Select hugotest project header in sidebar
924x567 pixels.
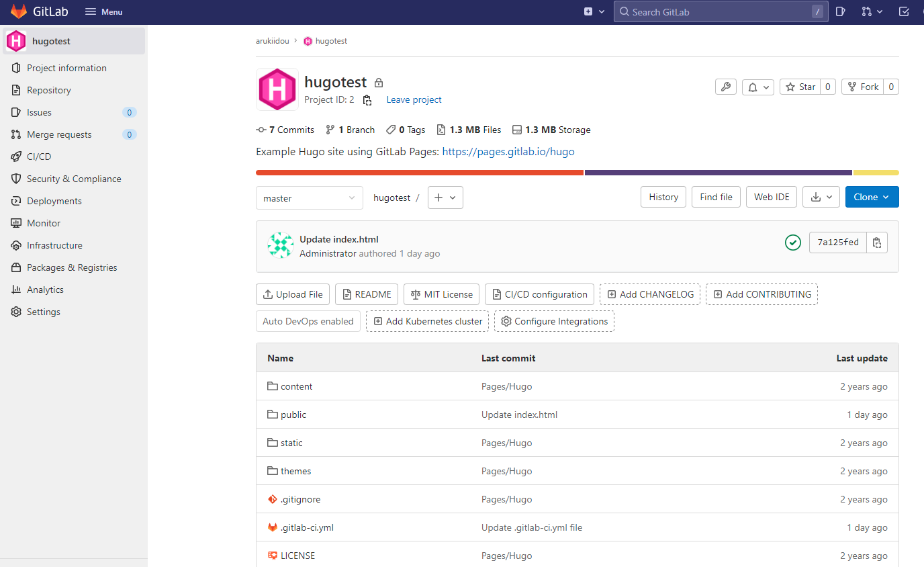(74, 41)
